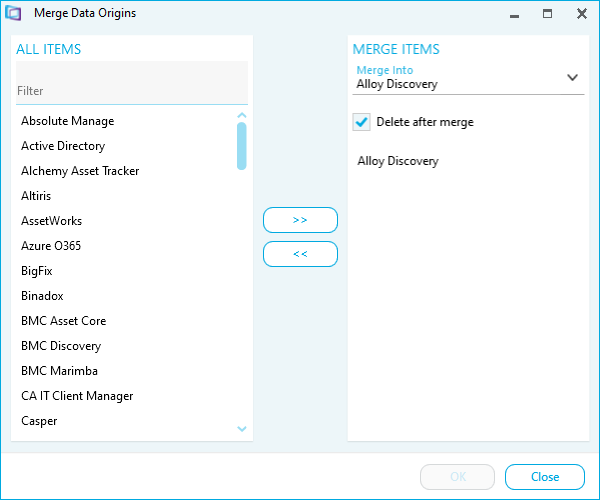Uncheck Delete after merge checkbox
The image size is (600, 500).
[x=361, y=122]
